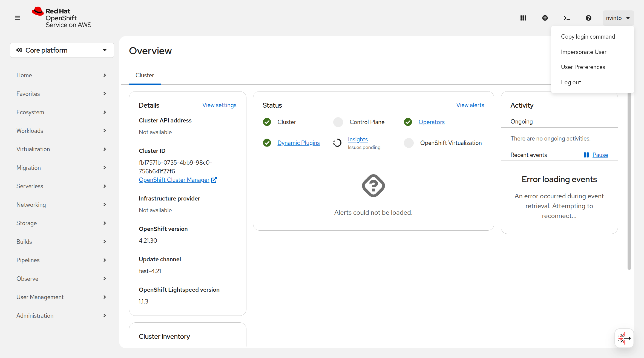The image size is (644, 358).
Task: Click the Lightspeed version 1.1.3 value
Action: (x=143, y=302)
